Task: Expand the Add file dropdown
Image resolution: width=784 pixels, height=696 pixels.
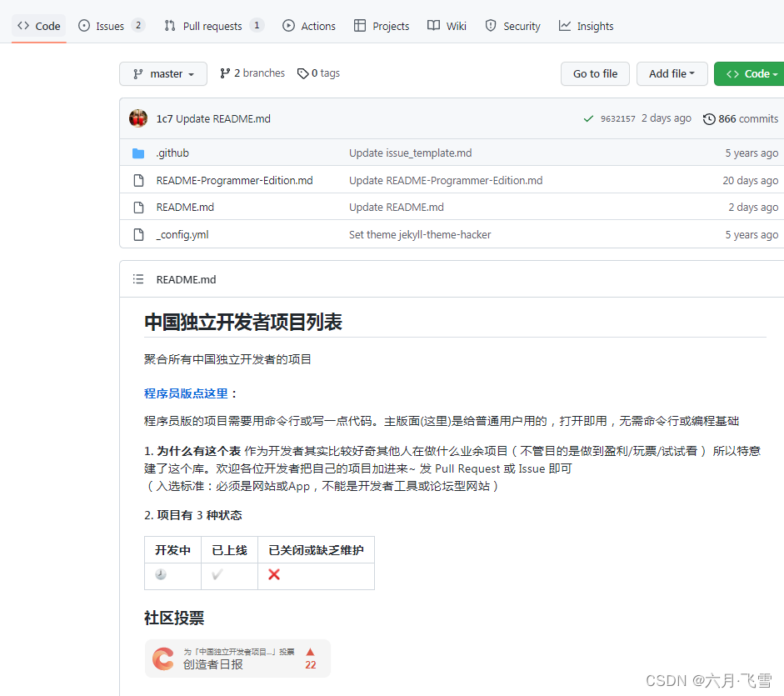Action: [x=672, y=73]
